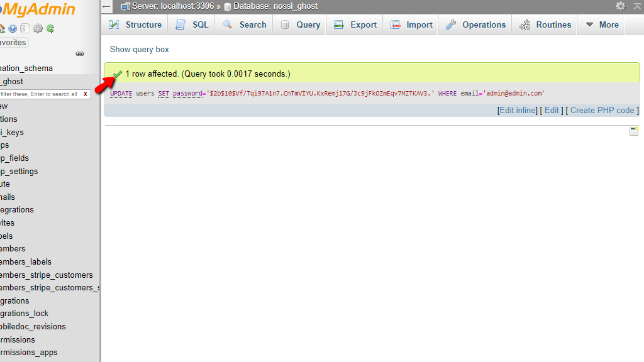Clear the table filter with the X
644x362 pixels.
tap(86, 93)
